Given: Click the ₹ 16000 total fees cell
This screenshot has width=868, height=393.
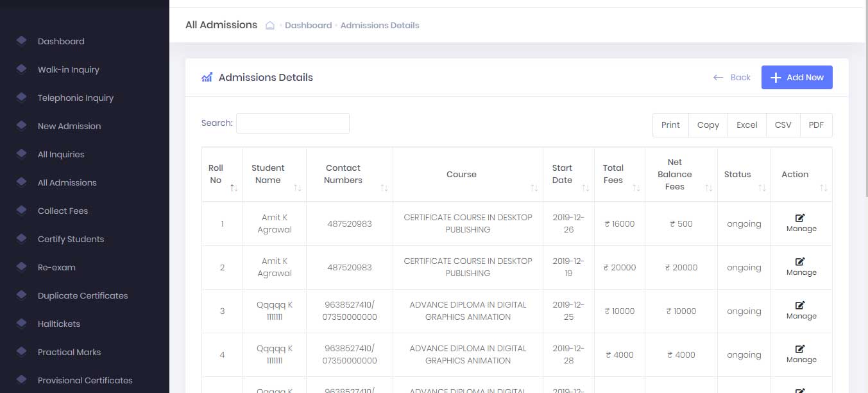Looking at the screenshot, I should tap(620, 224).
